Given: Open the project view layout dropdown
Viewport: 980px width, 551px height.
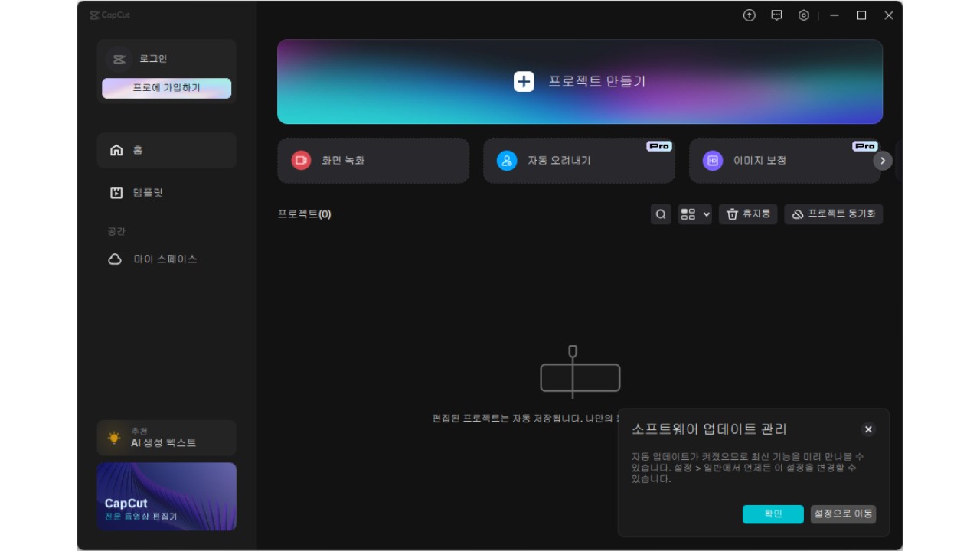Looking at the screenshot, I should tap(694, 214).
